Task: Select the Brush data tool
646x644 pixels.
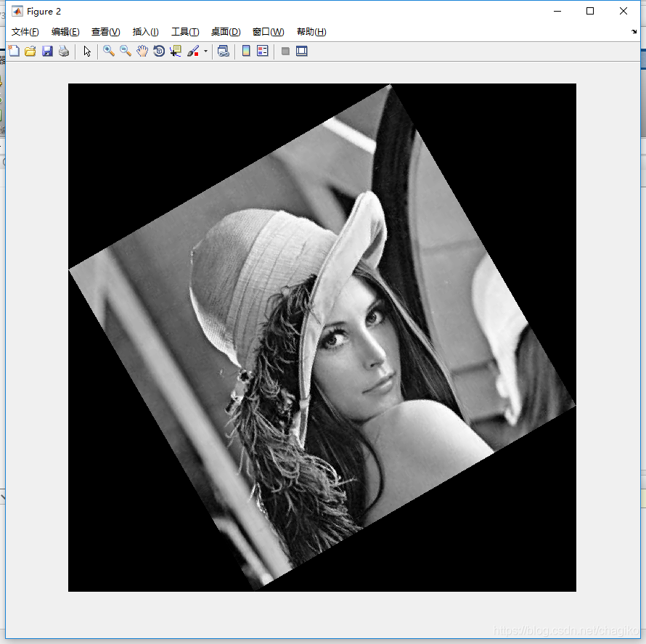Action: (193, 51)
